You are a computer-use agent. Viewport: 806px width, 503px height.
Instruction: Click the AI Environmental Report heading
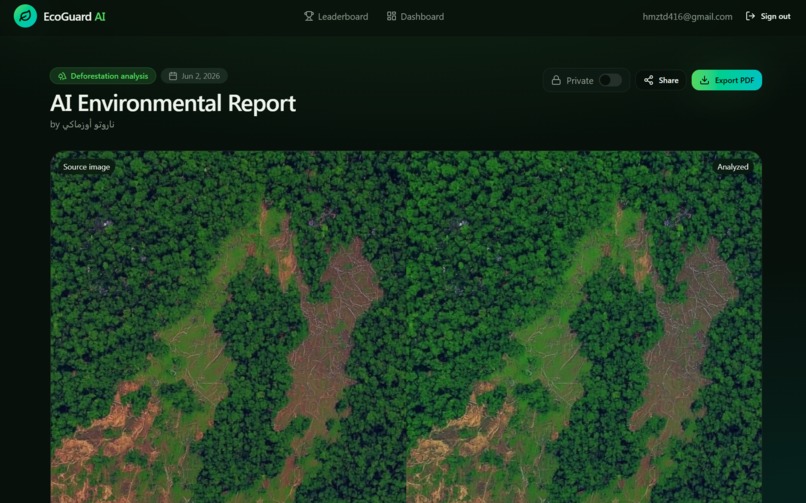pos(173,103)
